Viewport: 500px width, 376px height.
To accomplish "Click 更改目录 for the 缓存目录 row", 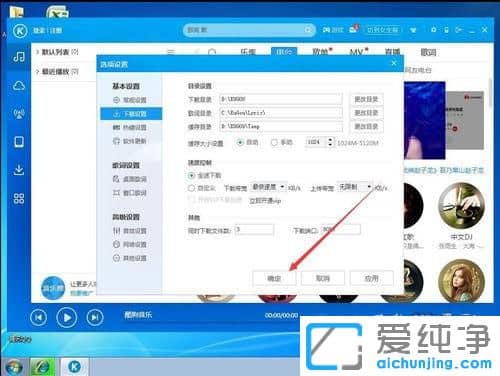I will pyautogui.click(x=366, y=126).
